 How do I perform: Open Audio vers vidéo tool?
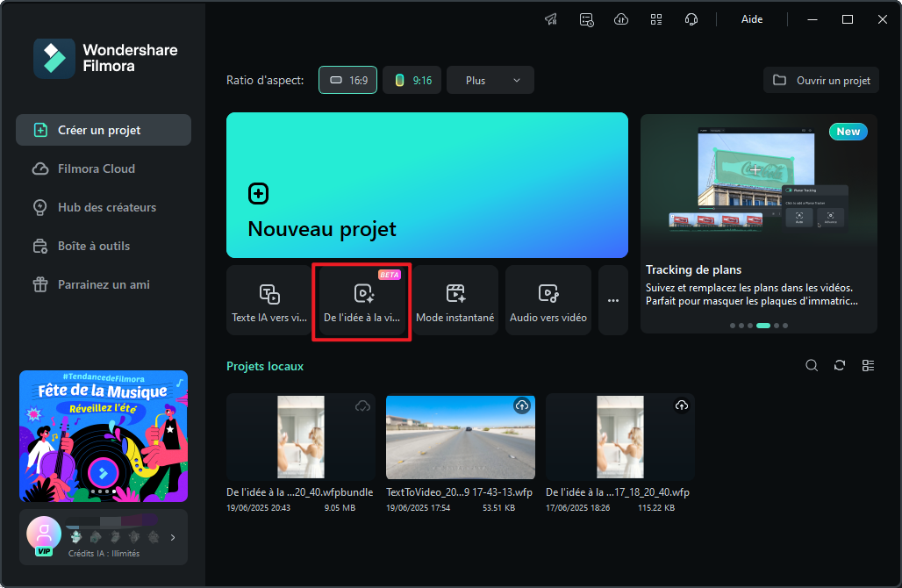coord(548,300)
